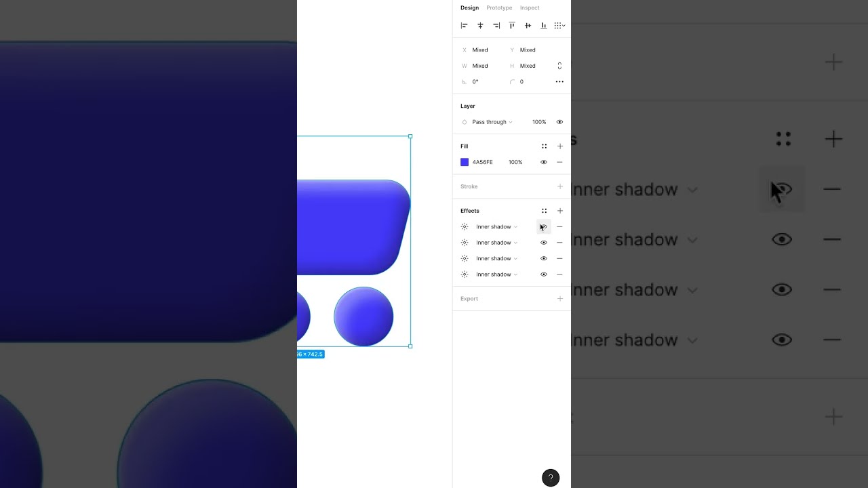Open the Pass through blend mode dropdown

[492, 122]
